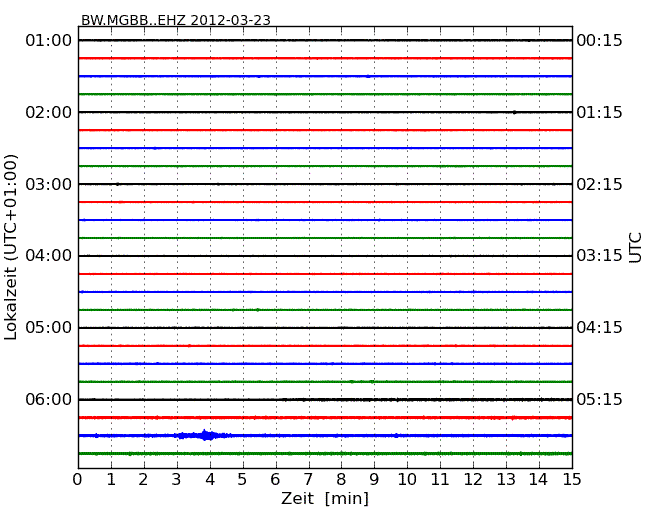This screenshot has height=520, width=650.
Task: Select x-axis tick label 4
Action: pyautogui.click(x=210, y=479)
